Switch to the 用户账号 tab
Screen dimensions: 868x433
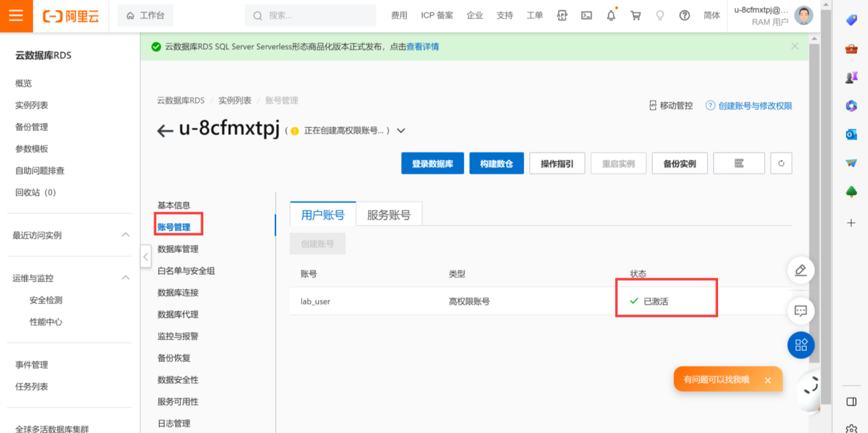coord(323,214)
